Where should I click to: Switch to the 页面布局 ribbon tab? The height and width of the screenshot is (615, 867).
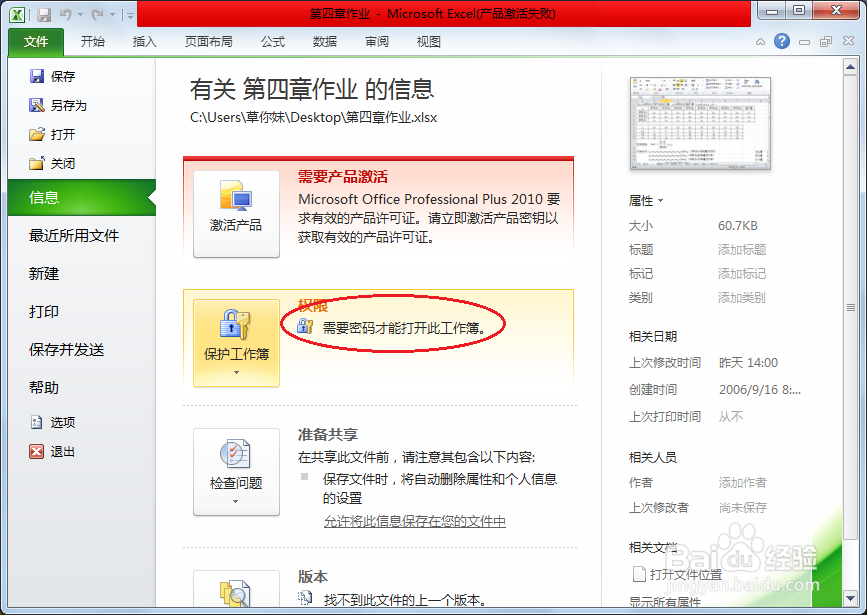[208, 41]
